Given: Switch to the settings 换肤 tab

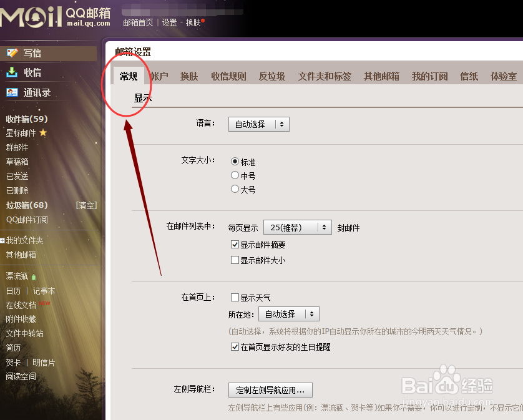Looking at the screenshot, I should (189, 76).
